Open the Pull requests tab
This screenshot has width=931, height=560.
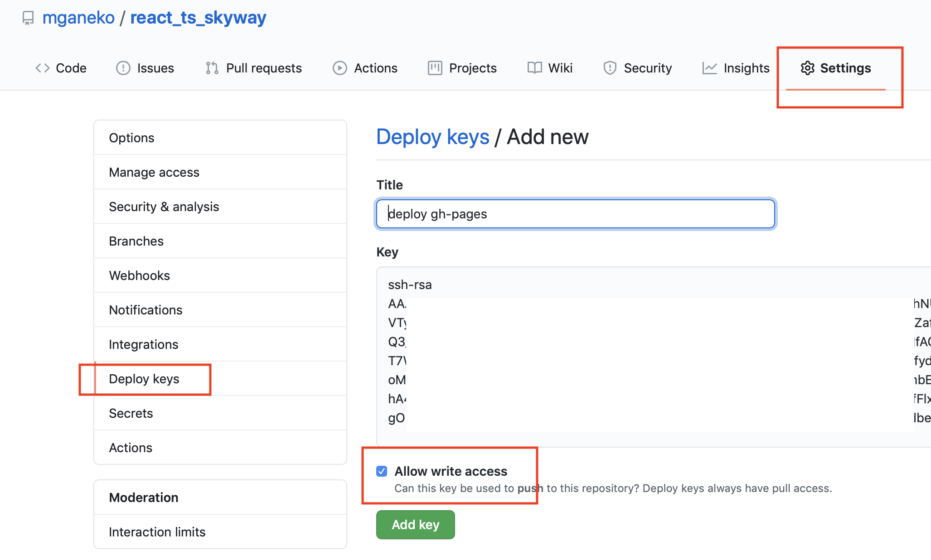pos(254,68)
